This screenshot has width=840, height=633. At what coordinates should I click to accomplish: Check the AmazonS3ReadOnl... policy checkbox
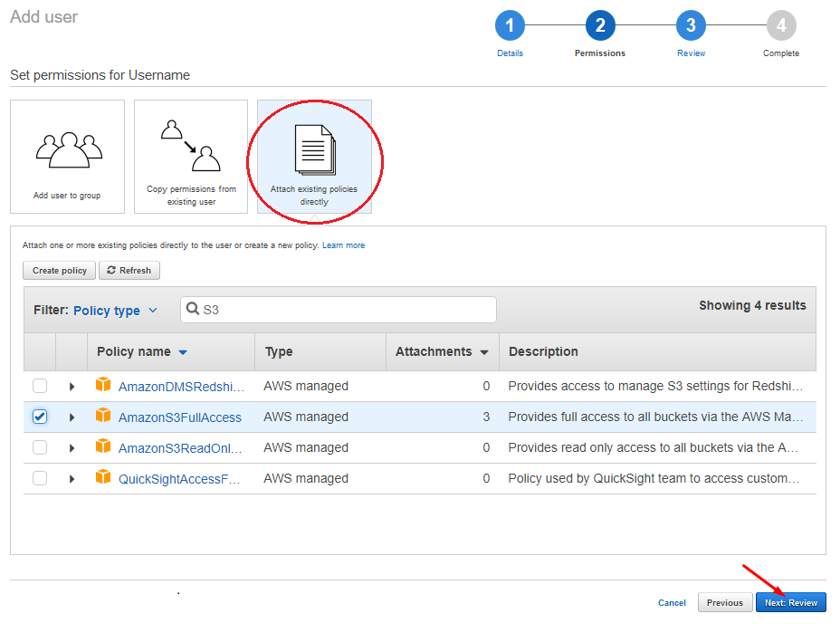[x=39, y=446]
